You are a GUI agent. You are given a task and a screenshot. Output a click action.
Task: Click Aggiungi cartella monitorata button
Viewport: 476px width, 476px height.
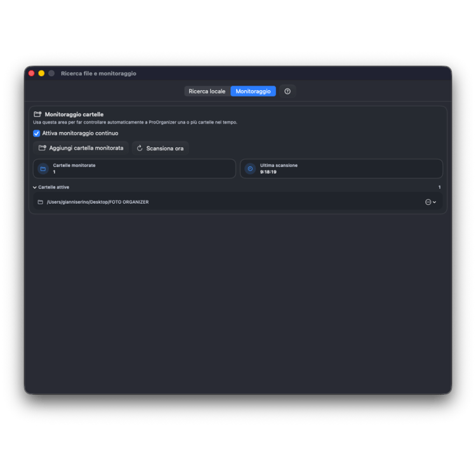[x=81, y=148]
